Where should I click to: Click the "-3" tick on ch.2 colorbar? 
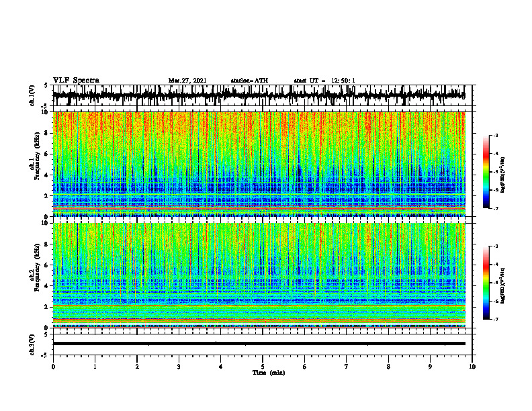495,246
